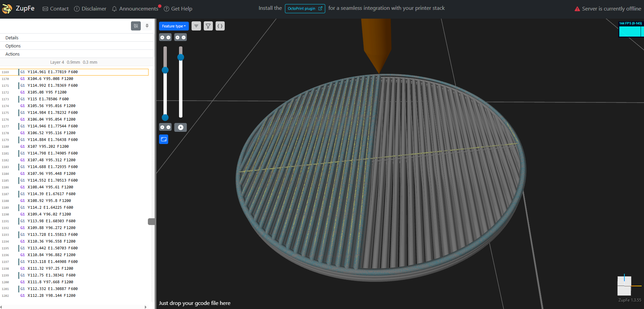644x309 pixels.
Task: Click the OctoPrint plugin button
Action: click(x=305, y=8)
